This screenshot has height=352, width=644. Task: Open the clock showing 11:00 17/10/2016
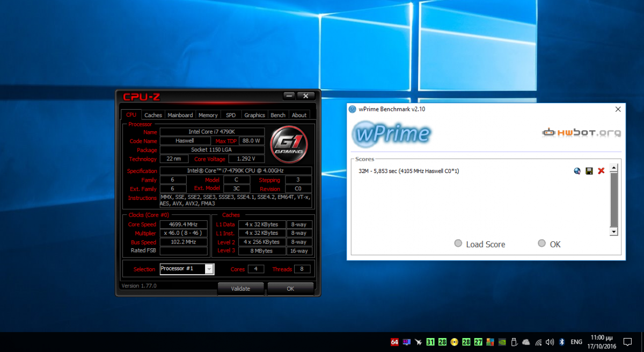pyautogui.click(x=601, y=342)
